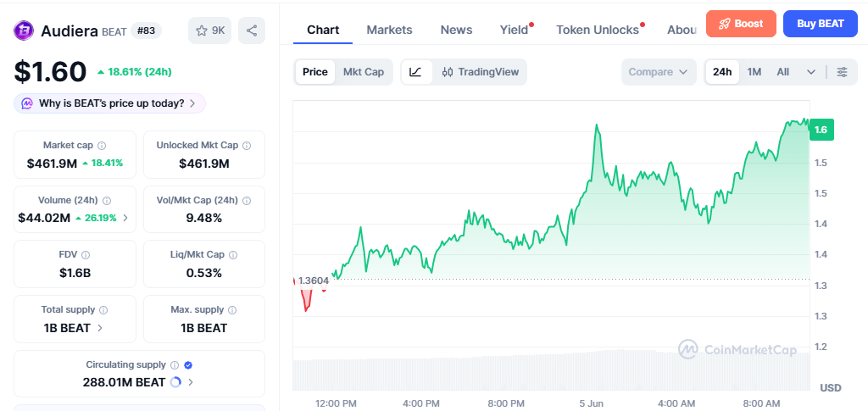Click the 1B BEAT Max. supply value
This screenshot has height=411, width=868.
203,328
